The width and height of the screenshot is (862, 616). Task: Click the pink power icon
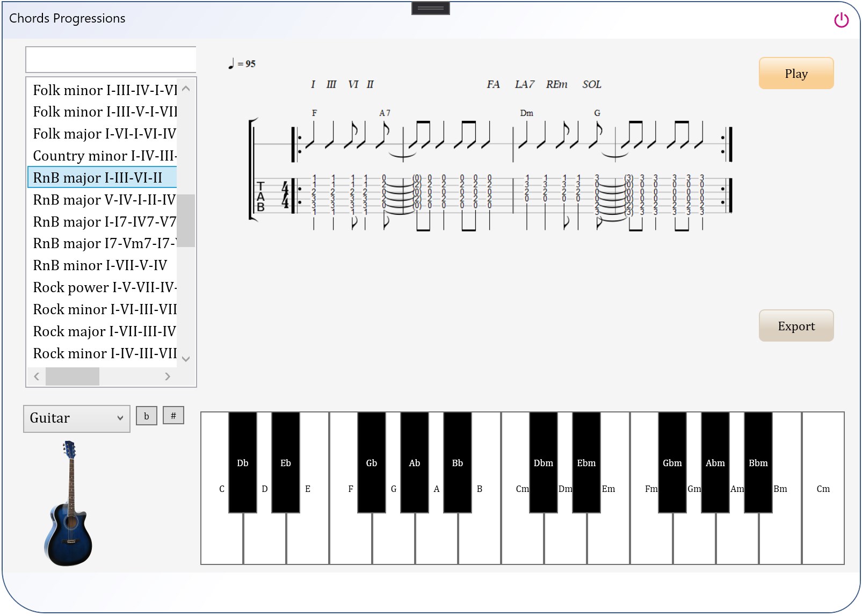pyautogui.click(x=841, y=20)
